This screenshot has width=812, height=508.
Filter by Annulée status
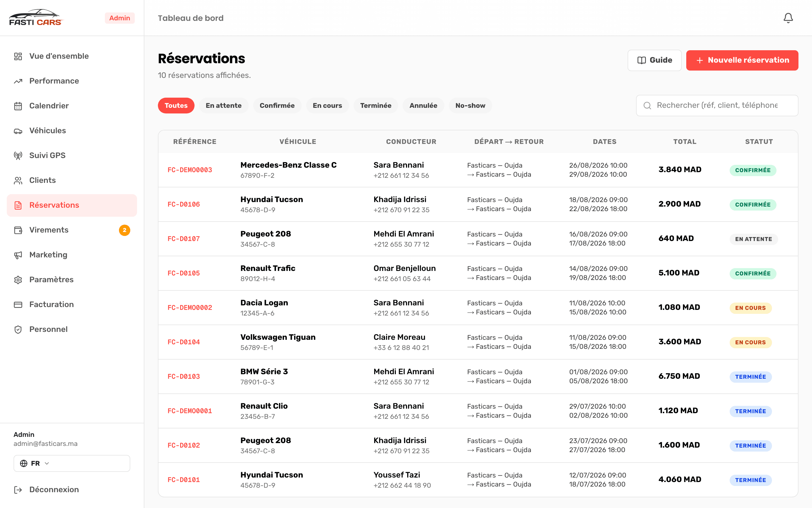click(423, 106)
